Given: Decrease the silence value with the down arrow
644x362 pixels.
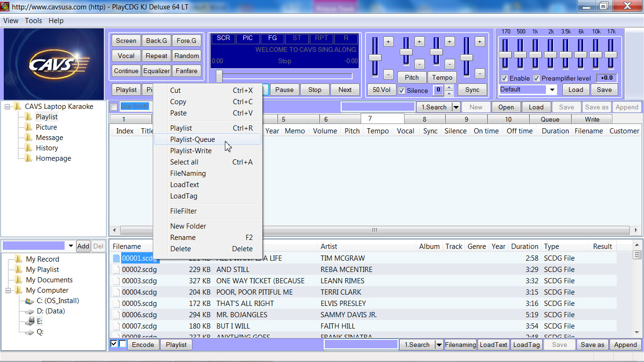Looking at the screenshot, I should coord(449,93).
